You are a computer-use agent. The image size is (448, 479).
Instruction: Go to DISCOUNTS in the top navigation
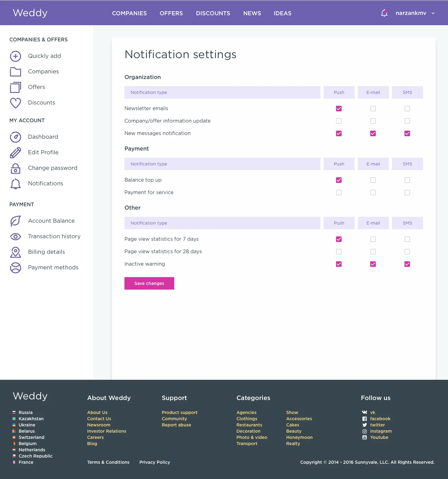[x=213, y=13]
